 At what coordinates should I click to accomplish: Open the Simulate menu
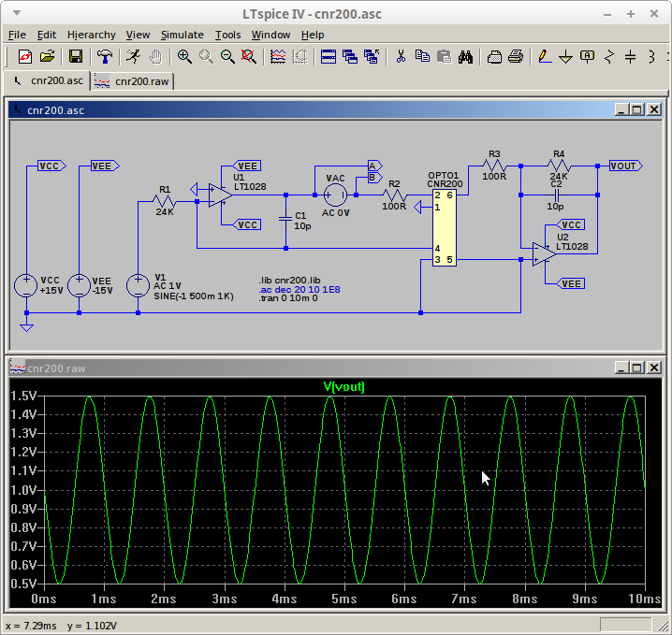pyautogui.click(x=183, y=35)
